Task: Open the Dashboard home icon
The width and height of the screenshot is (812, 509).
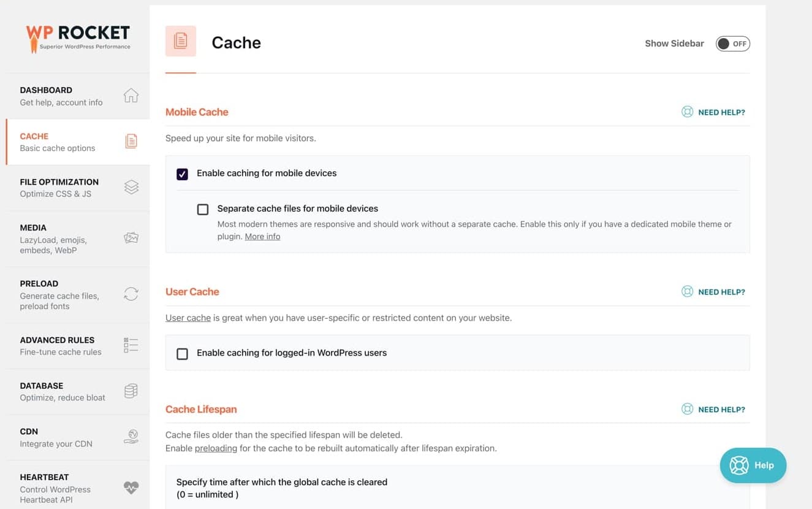Action: tap(131, 96)
